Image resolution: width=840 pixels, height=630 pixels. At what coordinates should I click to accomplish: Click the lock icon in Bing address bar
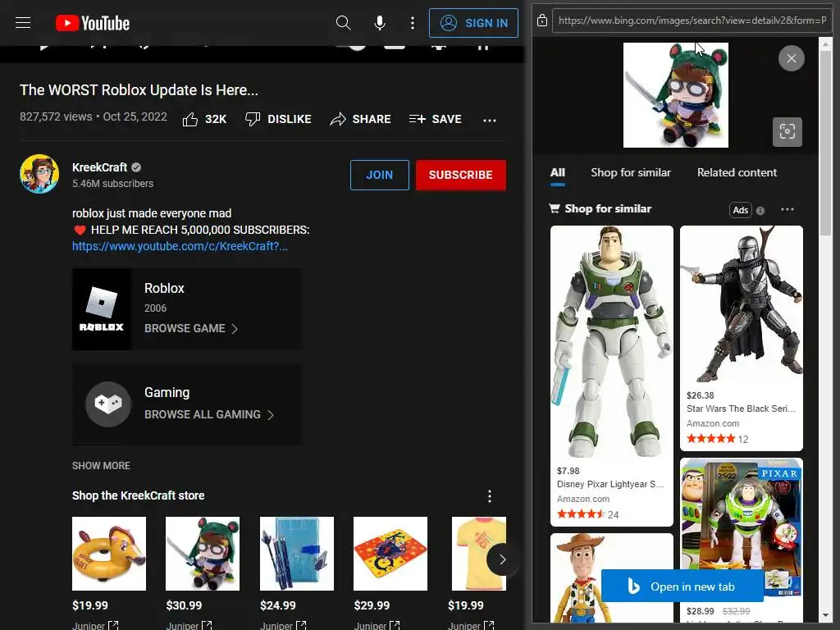pyautogui.click(x=542, y=21)
